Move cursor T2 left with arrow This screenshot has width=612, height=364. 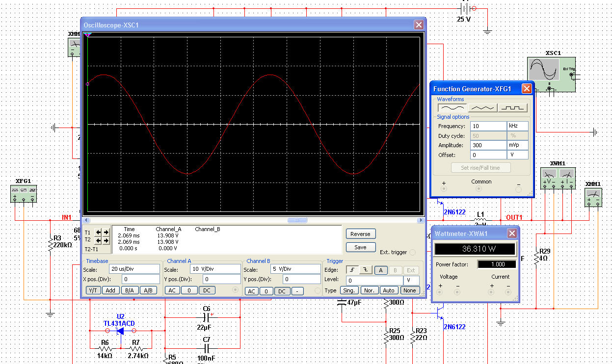coord(99,240)
